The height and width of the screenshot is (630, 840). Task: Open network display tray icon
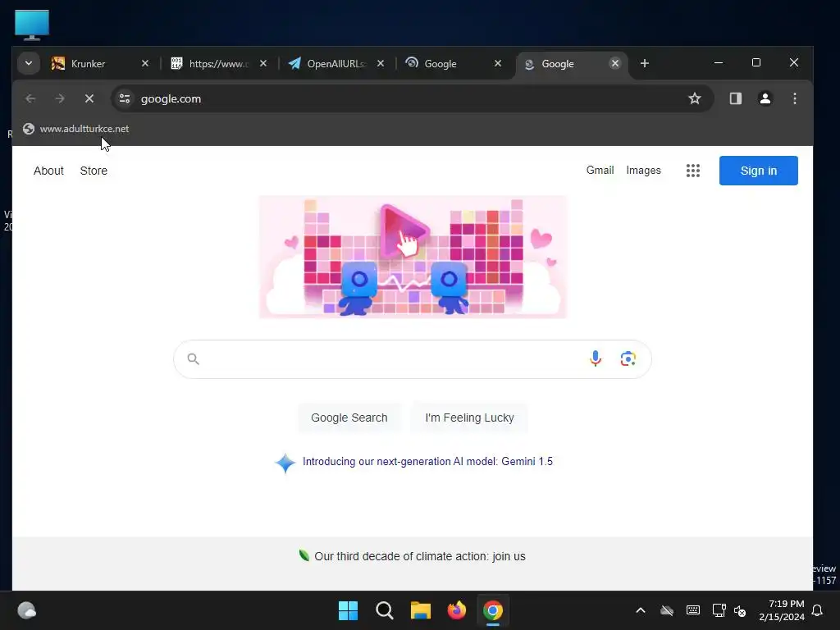point(719,610)
